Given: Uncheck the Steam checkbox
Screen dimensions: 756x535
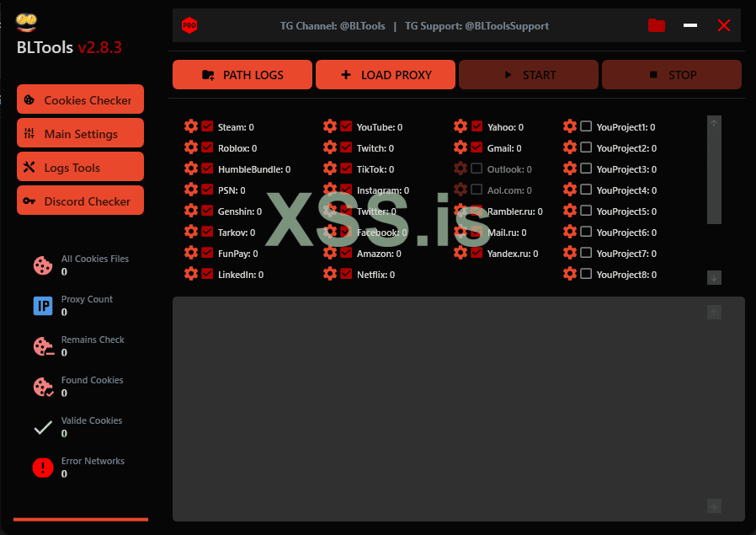Looking at the screenshot, I should 207,126.
